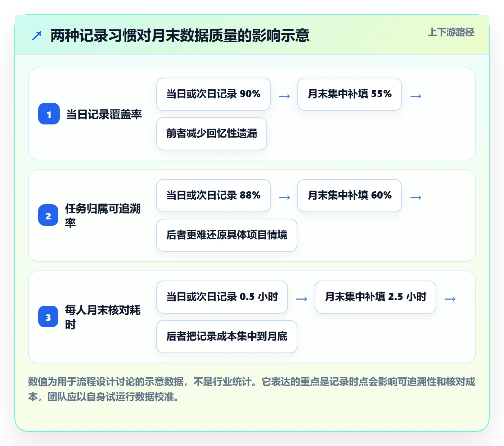Viewport: 504px width, 446px height.
Task: Select the number 3 badge
Action: pyautogui.click(x=48, y=317)
